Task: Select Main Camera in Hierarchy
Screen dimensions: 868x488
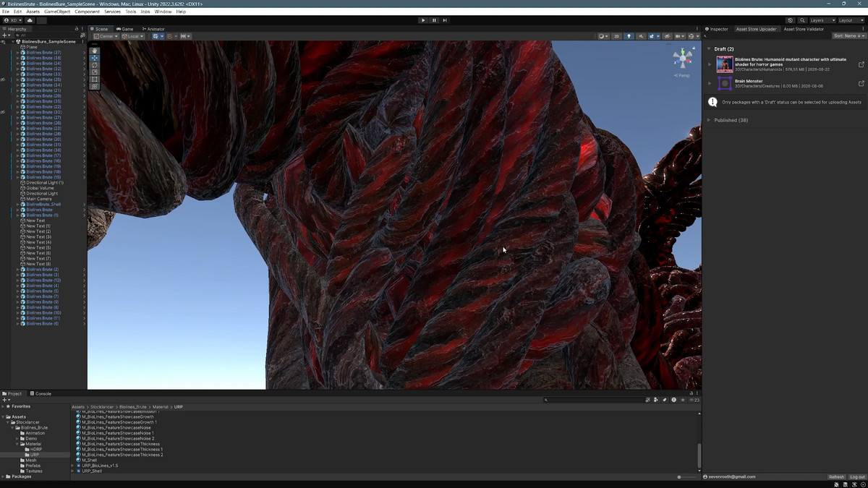Action: click(x=39, y=199)
